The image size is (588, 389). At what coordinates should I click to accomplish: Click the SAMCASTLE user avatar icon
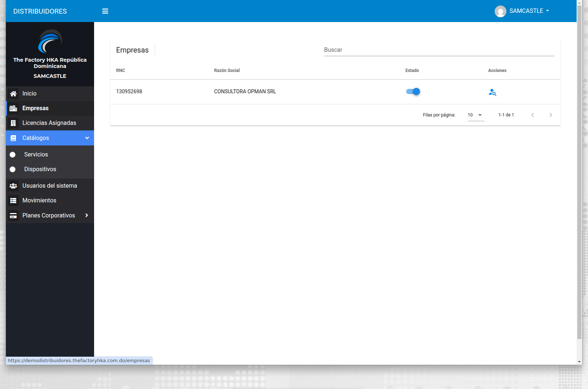point(500,11)
